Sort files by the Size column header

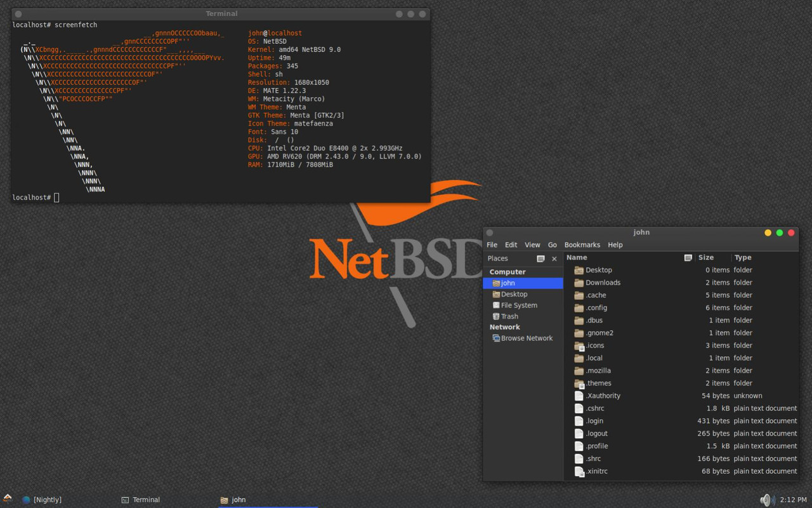pos(713,258)
